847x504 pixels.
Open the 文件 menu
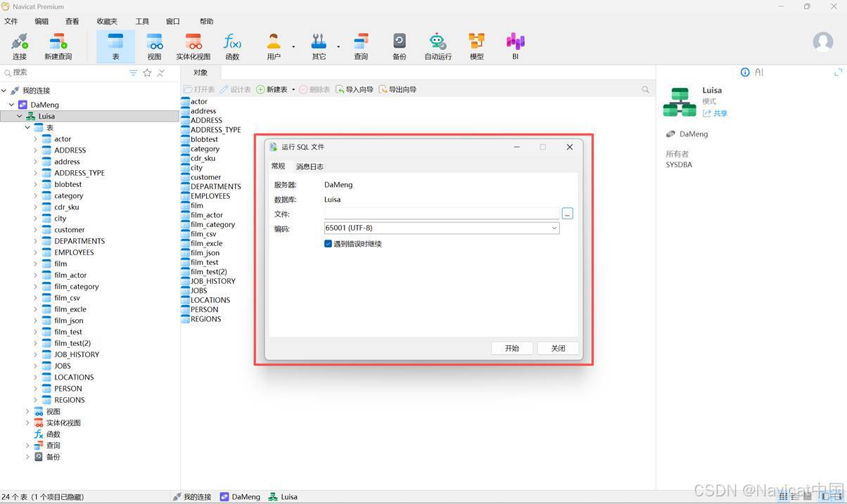click(x=11, y=21)
